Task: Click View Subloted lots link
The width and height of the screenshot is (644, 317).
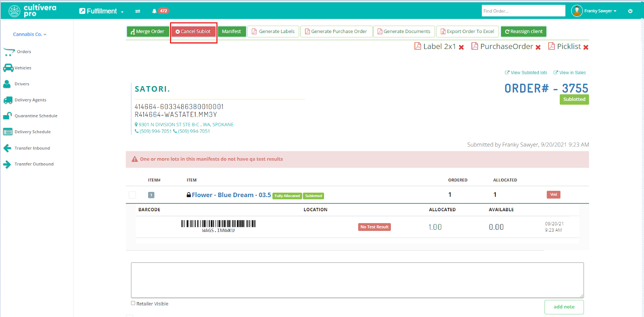Action: pyautogui.click(x=526, y=73)
